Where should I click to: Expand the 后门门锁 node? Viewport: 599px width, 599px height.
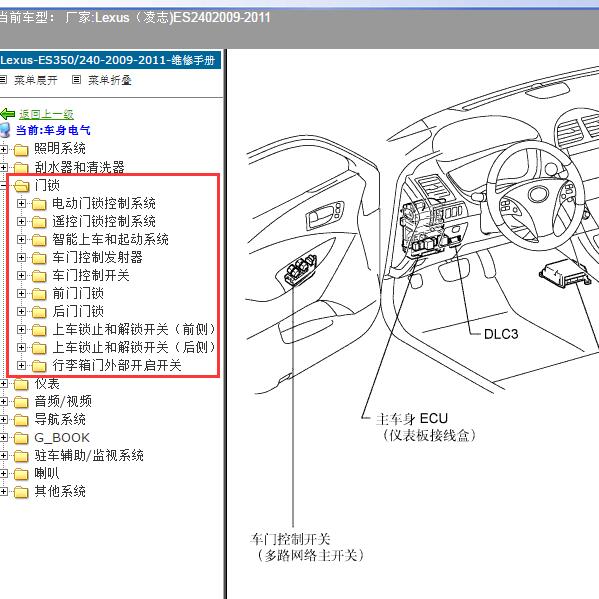[21, 311]
